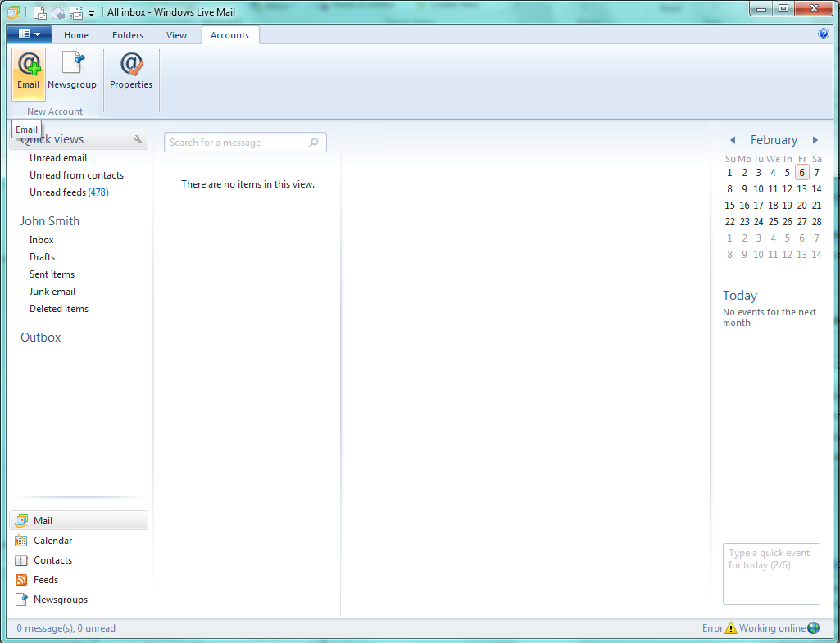This screenshot has width=840, height=643.
Task: Click the Mail envelope icon
Action: [x=21, y=520]
